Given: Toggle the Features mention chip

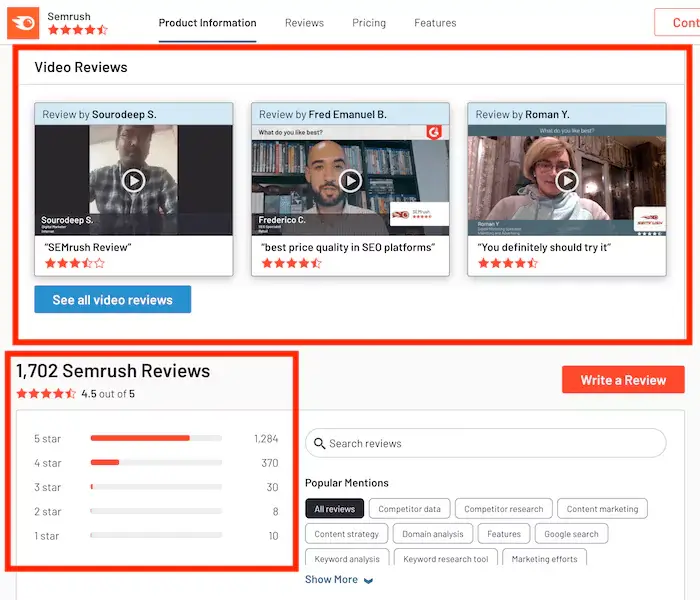Looking at the screenshot, I should pyautogui.click(x=504, y=534).
